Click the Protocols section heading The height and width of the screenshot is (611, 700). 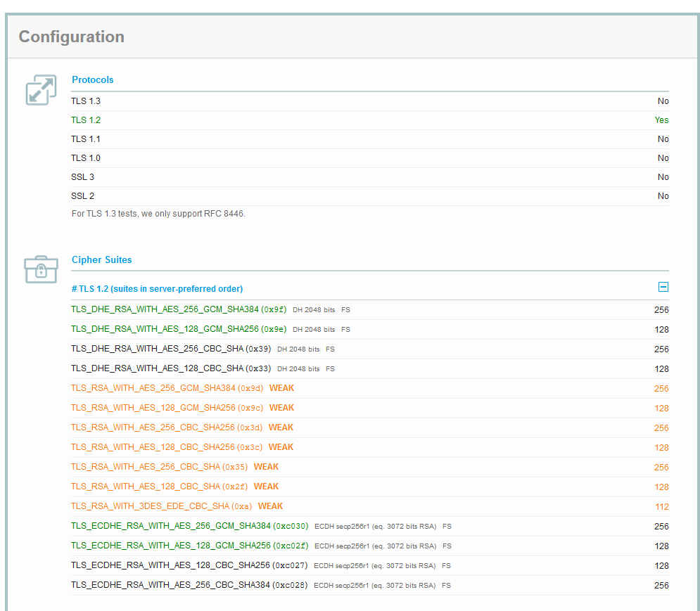[x=92, y=80]
